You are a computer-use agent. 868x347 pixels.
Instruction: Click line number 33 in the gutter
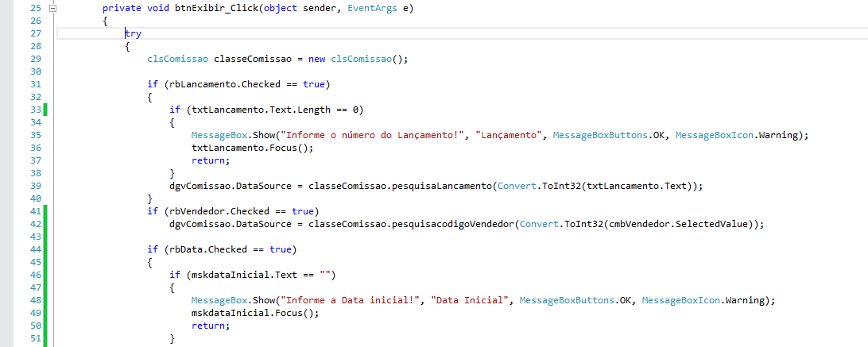35,110
